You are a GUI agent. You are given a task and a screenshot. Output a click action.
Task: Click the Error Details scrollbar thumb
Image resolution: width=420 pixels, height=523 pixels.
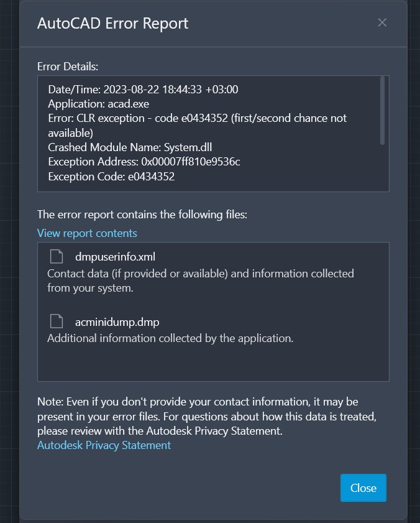point(382,112)
